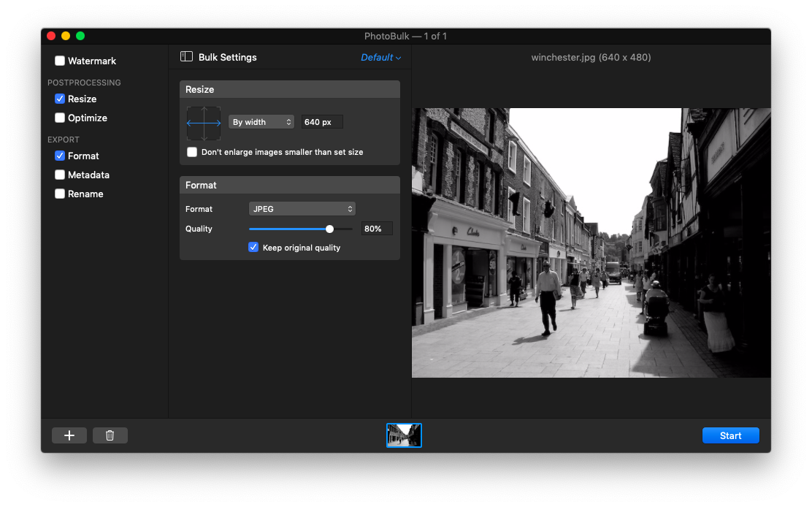Enable the Optimize option
The image size is (812, 507).
pos(60,118)
